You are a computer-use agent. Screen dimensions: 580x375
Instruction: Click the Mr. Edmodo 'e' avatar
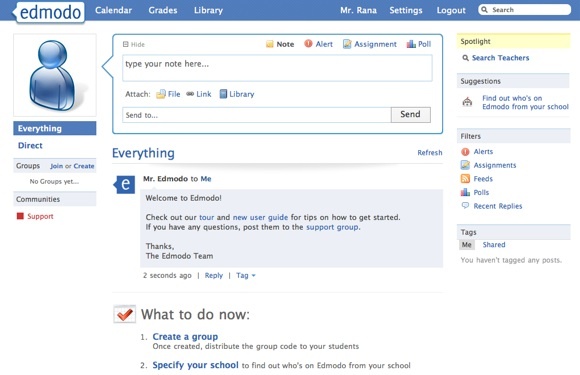click(124, 185)
